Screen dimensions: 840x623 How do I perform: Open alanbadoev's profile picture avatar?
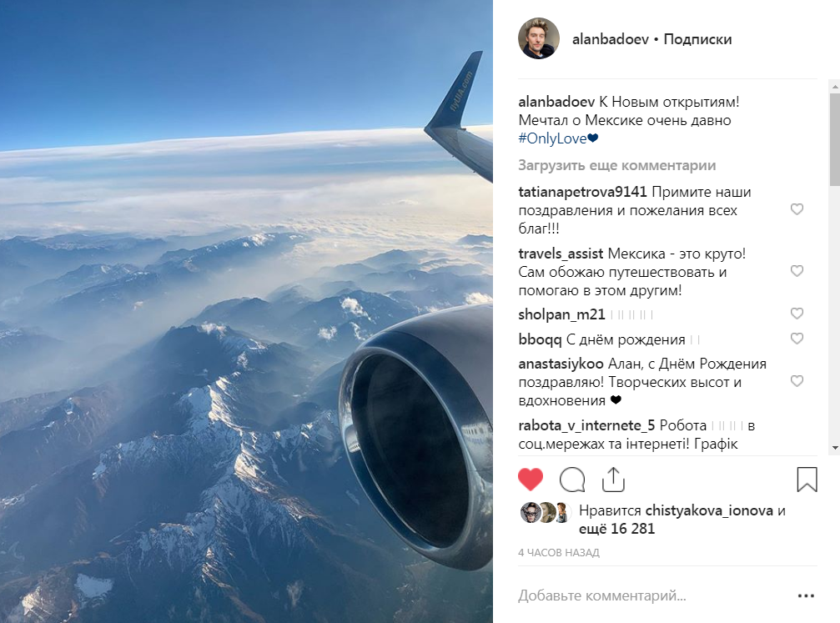(x=538, y=39)
